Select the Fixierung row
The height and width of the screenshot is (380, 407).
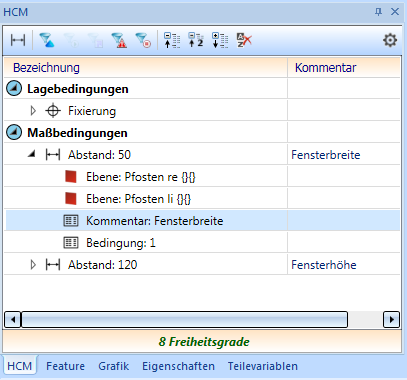[202, 111]
